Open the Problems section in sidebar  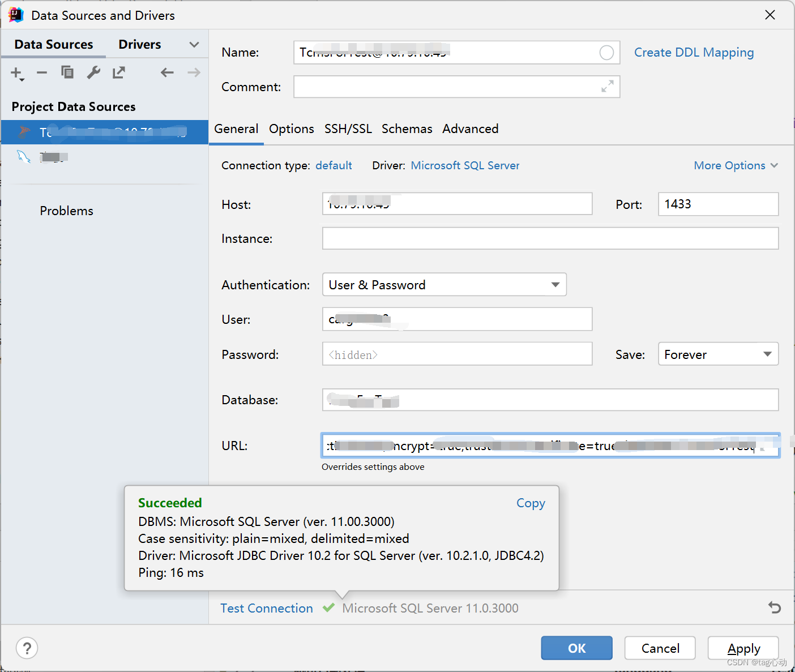coord(66,211)
